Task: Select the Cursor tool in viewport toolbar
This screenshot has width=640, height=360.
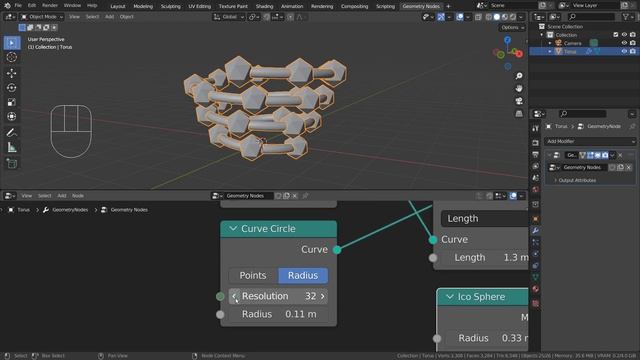Action: [11, 58]
